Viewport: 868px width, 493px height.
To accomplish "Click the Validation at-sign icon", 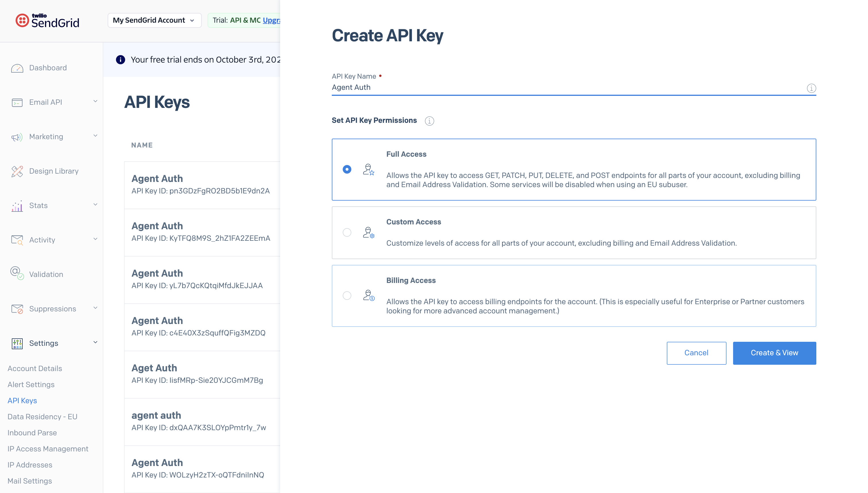I will [17, 273].
